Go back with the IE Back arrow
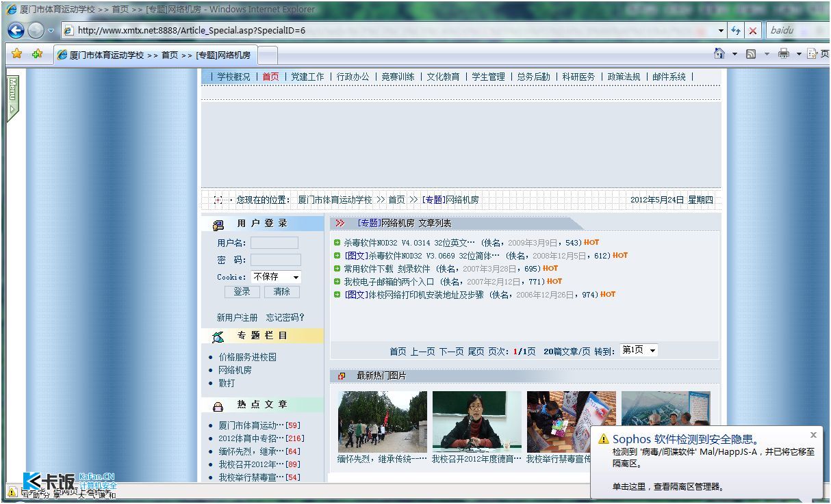 [x=16, y=30]
